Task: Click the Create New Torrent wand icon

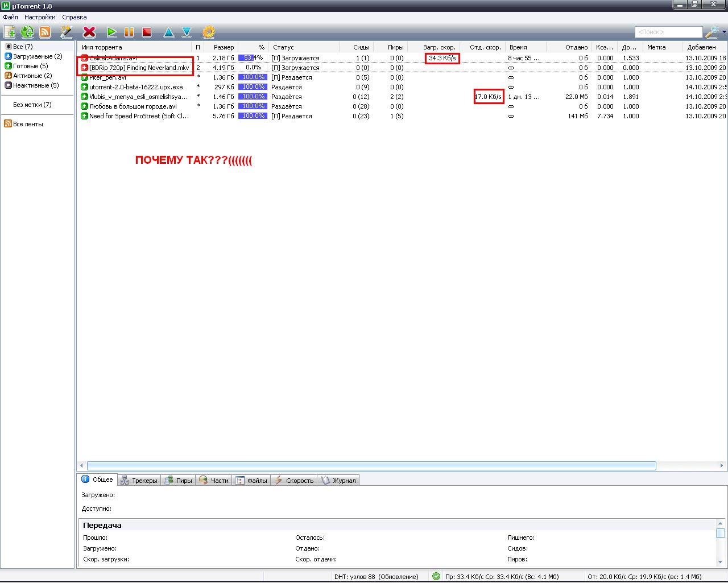Action: 66,32
